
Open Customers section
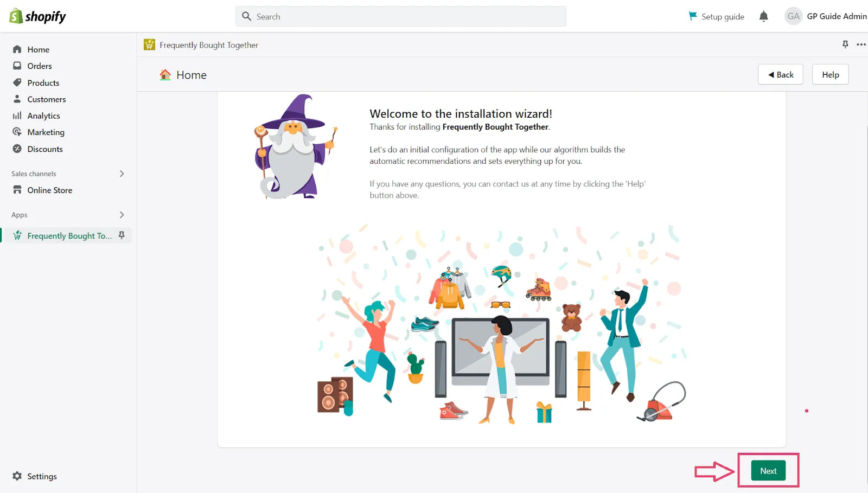click(x=47, y=99)
